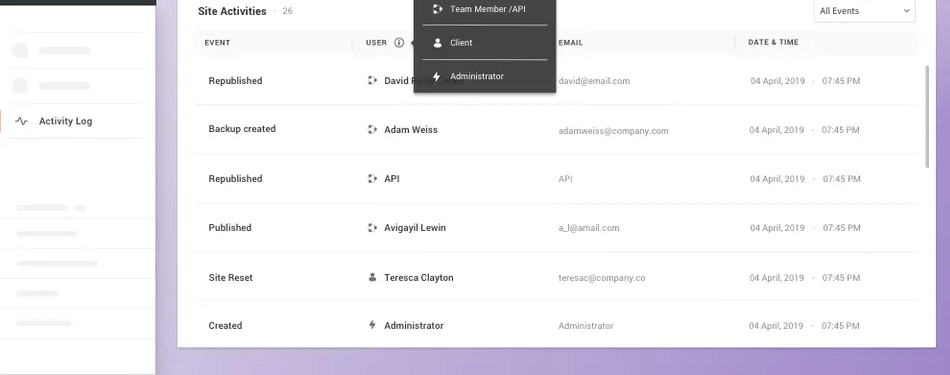This screenshot has width=950, height=375.
Task: Select the Backup created event row
Action: [x=556, y=130]
